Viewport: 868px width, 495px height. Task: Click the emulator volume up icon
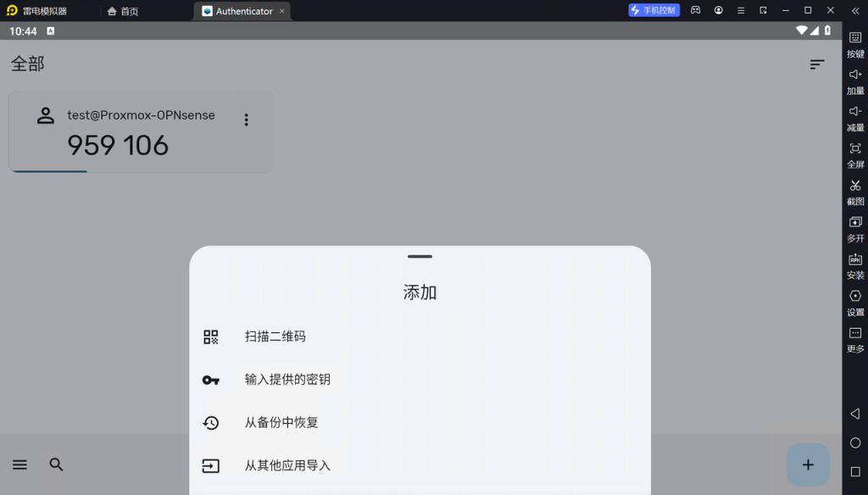855,75
